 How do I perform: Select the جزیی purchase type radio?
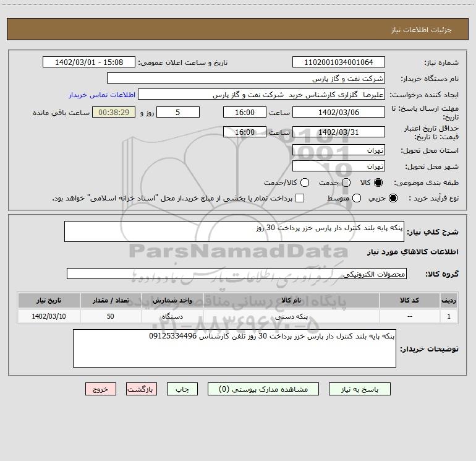[x=393, y=198]
